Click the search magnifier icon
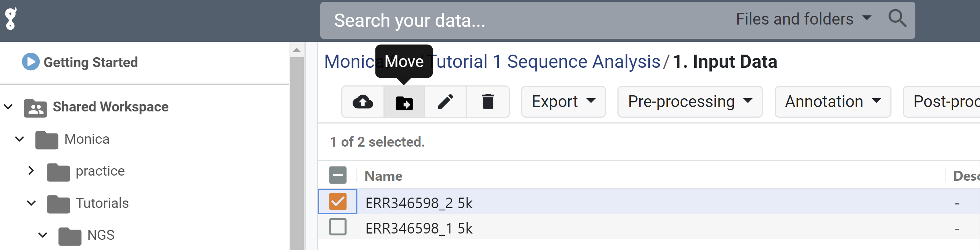The width and height of the screenshot is (980, 250). 897,19
